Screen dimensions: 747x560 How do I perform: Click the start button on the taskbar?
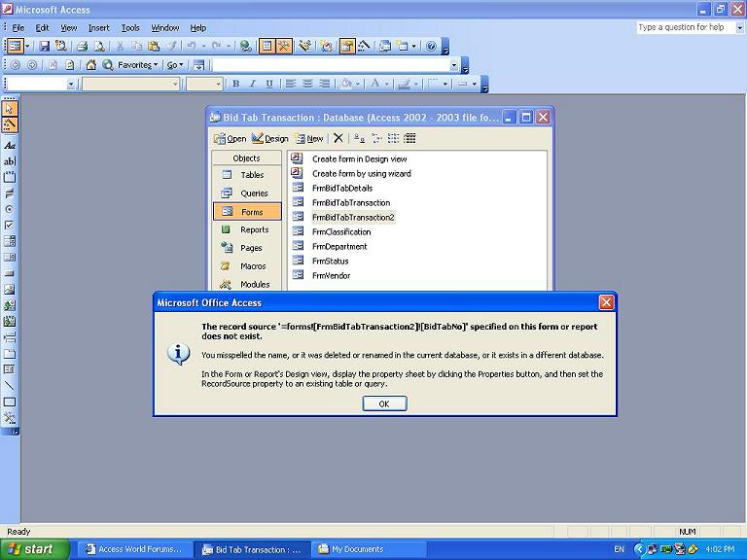coord(35,549)
